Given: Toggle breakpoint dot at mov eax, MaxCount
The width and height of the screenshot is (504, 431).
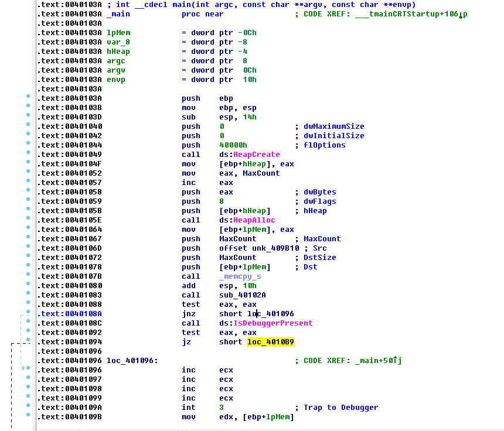Looking at the screenshot, I should [28, 171].
